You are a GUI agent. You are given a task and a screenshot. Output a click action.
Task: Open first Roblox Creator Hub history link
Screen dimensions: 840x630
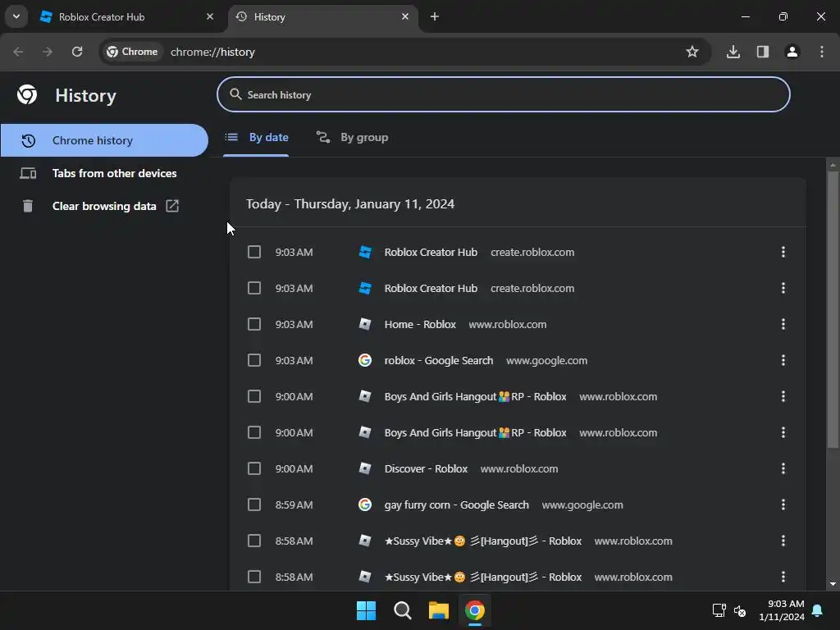tap(431, 253)
